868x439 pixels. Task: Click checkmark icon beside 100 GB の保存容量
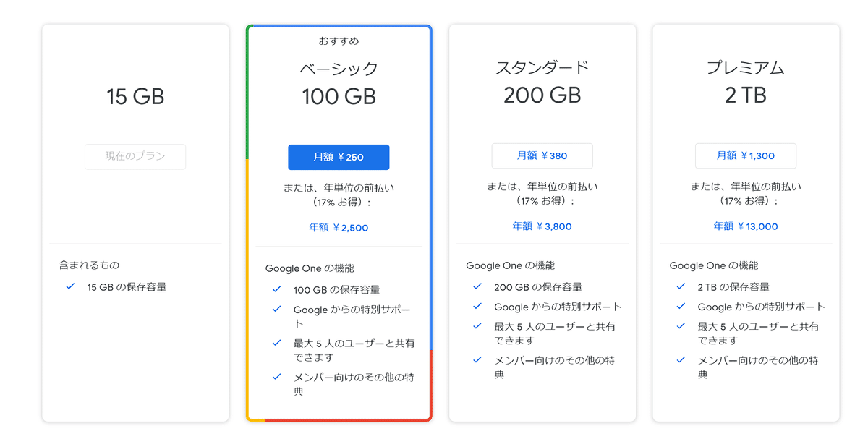[276, 289]
